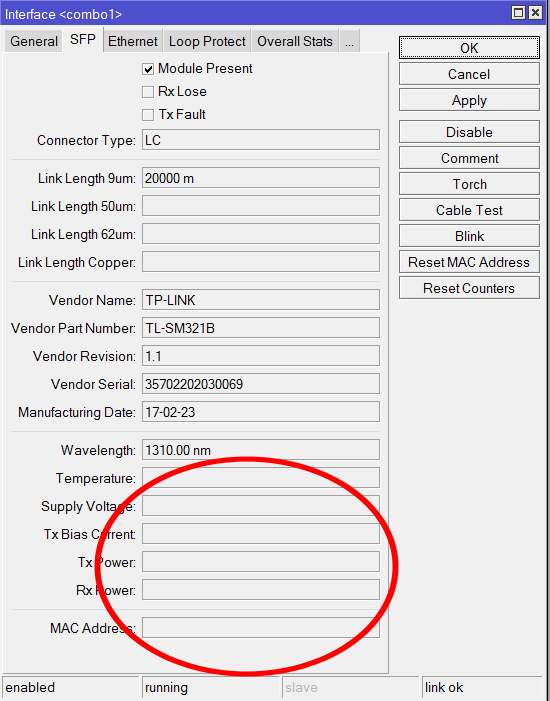This screenshot has width=550, height=701.
Task: Open the Ethernet tab
Action: [x=133, y=42]
